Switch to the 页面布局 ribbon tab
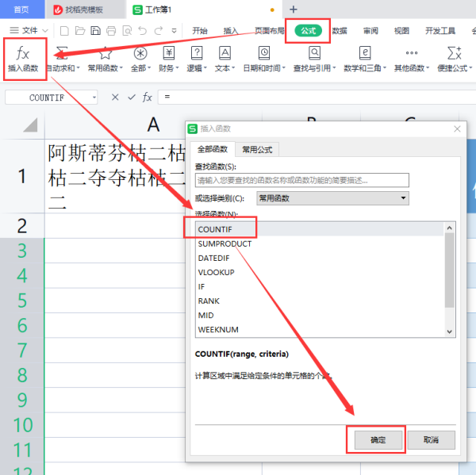 pyautogui.click(x=269, y=31)
